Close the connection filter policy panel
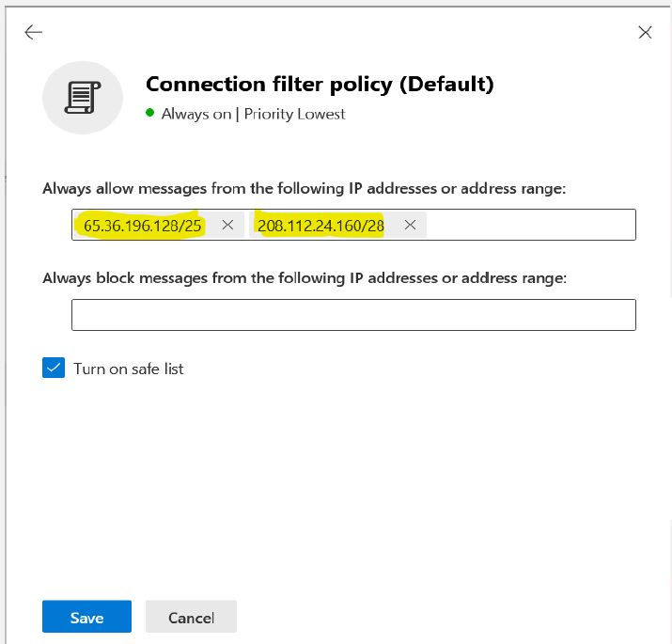Viewport: 672px width, 644px height. pos(645,32)
